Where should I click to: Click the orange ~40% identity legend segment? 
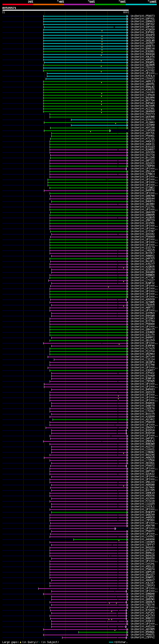click(49, 4)
